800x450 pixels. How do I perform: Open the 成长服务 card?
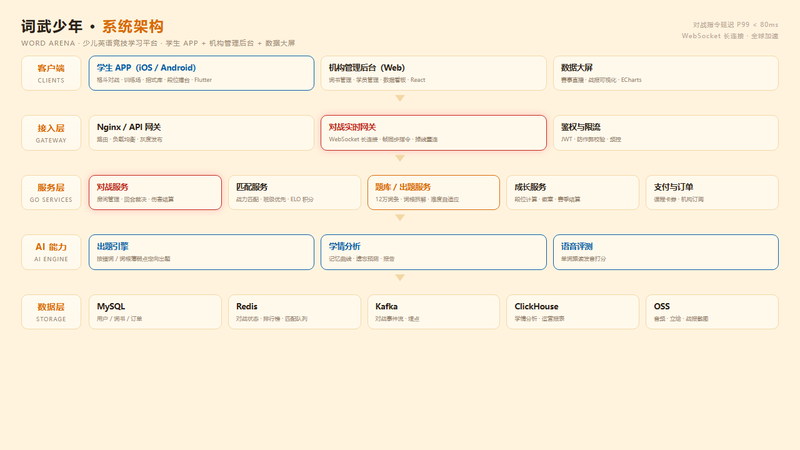[x=572, y=192]
